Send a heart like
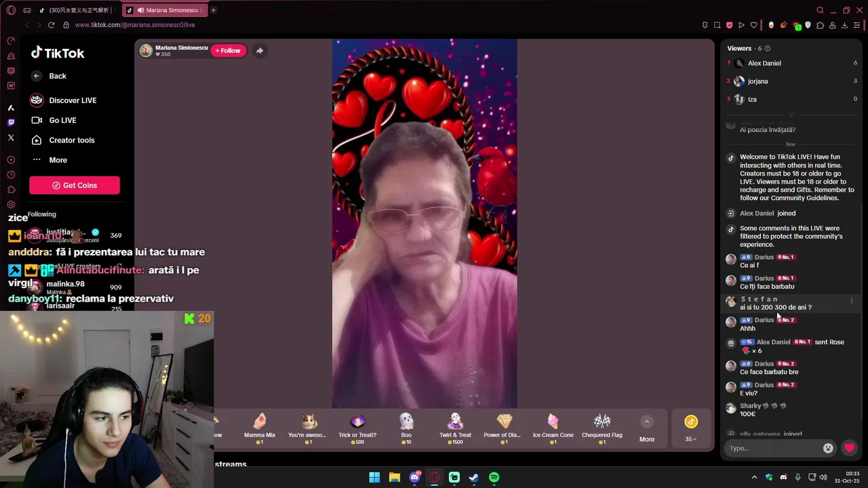This screenshot has width=868, height=488. (x=849, y=448)
